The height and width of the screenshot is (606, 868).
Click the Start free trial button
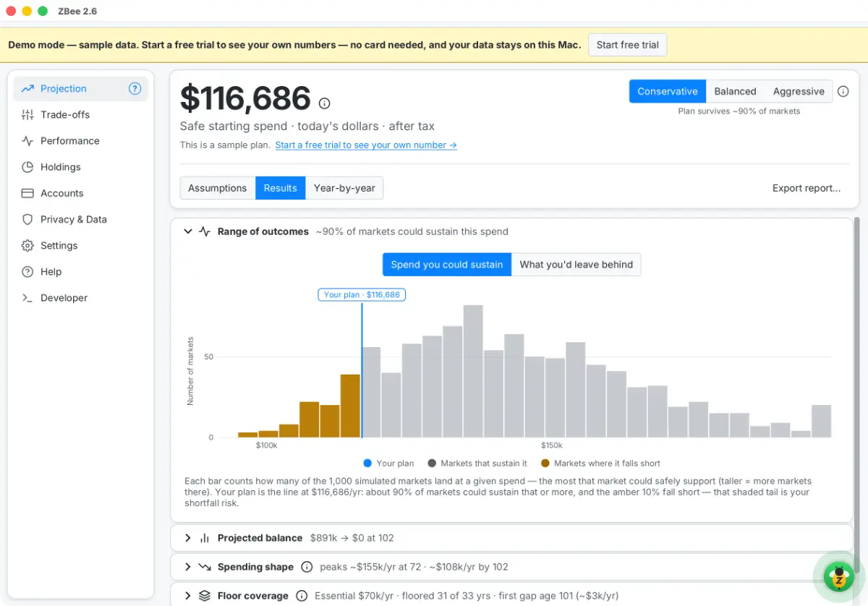tap(628, 45)
